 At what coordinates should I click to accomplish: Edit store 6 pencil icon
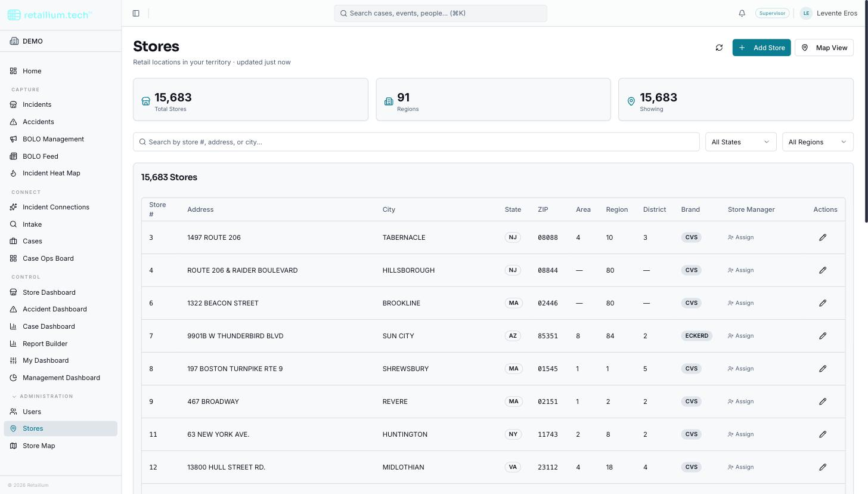click(x=823, y=303)
